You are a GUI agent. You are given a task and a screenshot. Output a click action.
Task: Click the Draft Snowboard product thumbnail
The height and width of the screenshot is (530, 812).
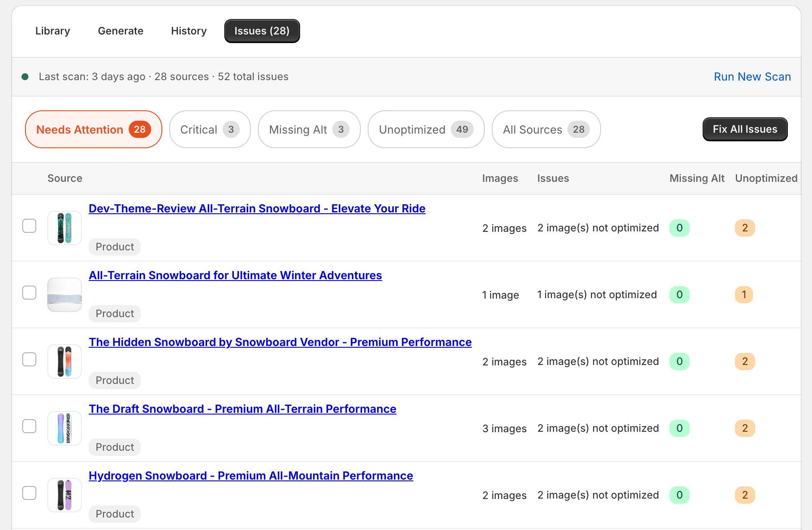(x=64, y=428)
